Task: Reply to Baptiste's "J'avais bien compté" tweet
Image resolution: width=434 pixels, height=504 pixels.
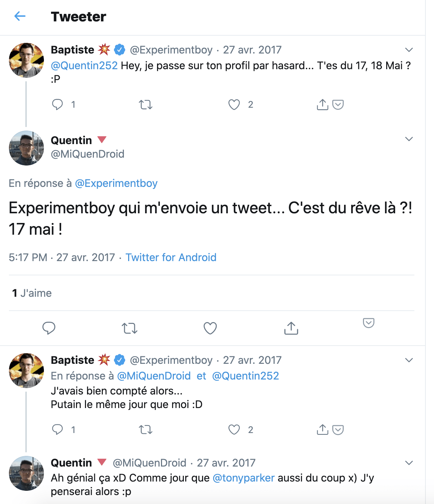Action: (x=57, y=429)
